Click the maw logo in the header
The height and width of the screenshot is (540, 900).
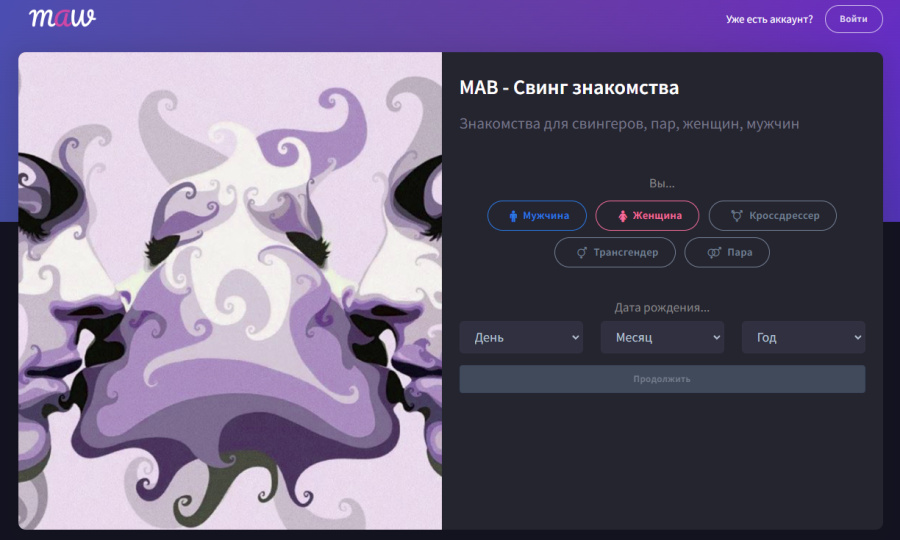click(62, 18)
